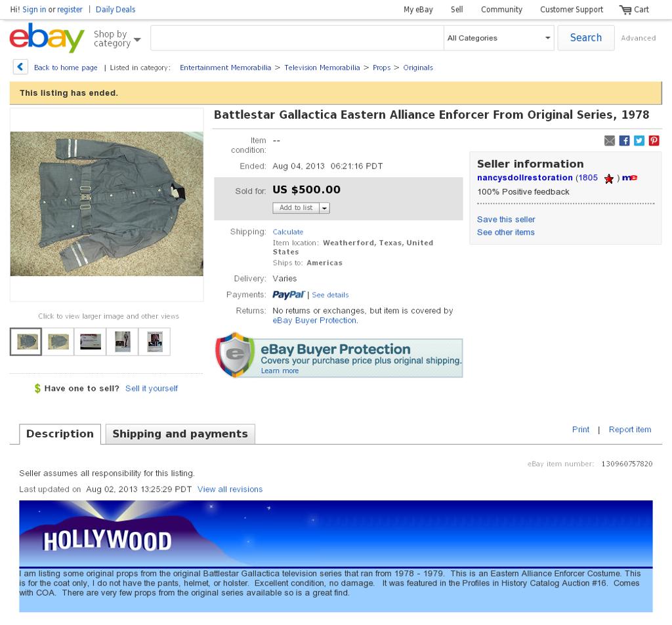
Task: Expand Shop by category menu
Action: click(117, 39)
